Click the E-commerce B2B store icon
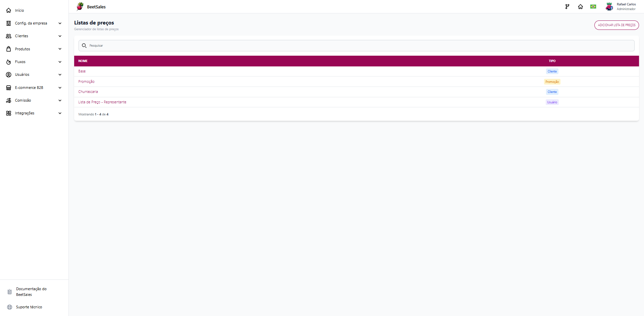The width and height of the screenshot is (644, 316). [x=9, y=88]
